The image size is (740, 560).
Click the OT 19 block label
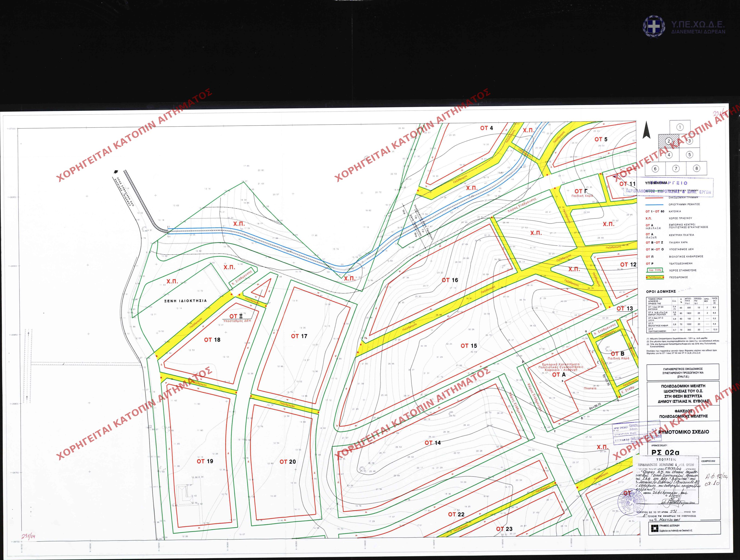click(x=205, y=461)
